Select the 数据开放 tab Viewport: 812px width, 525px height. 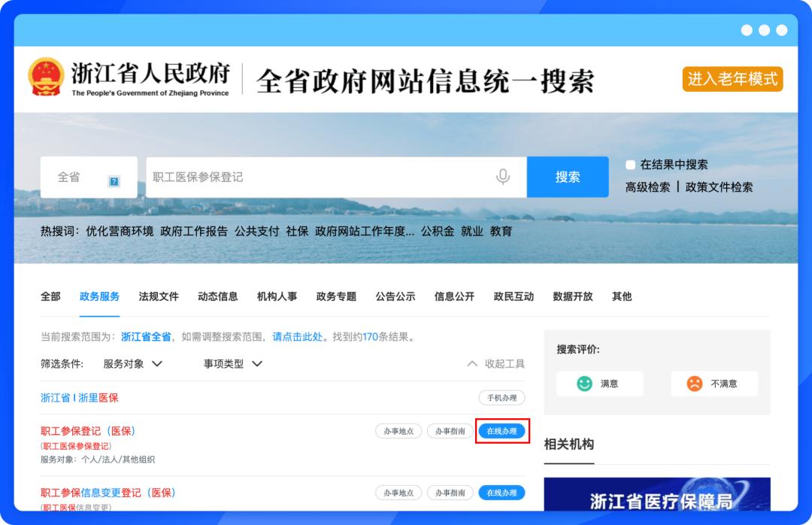point(573,296)
